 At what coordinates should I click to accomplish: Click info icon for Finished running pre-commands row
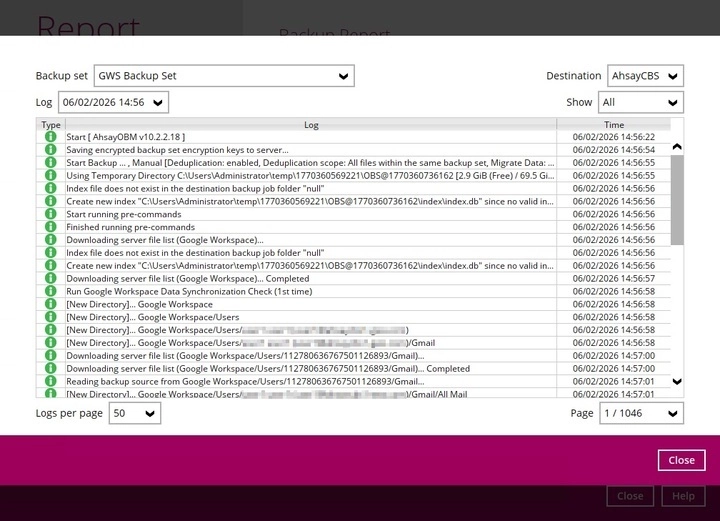click(x=51, y=227)
